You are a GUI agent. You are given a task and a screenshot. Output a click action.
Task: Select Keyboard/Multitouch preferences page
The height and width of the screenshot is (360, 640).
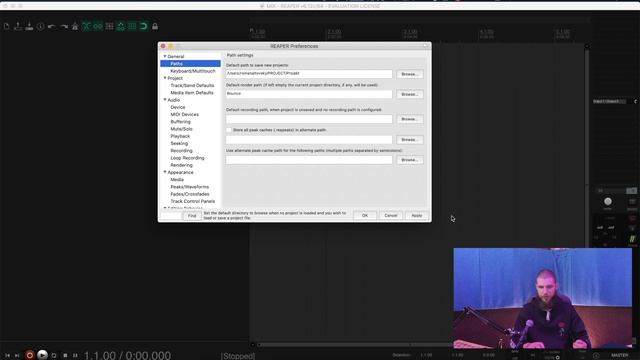tap(193, 71)
